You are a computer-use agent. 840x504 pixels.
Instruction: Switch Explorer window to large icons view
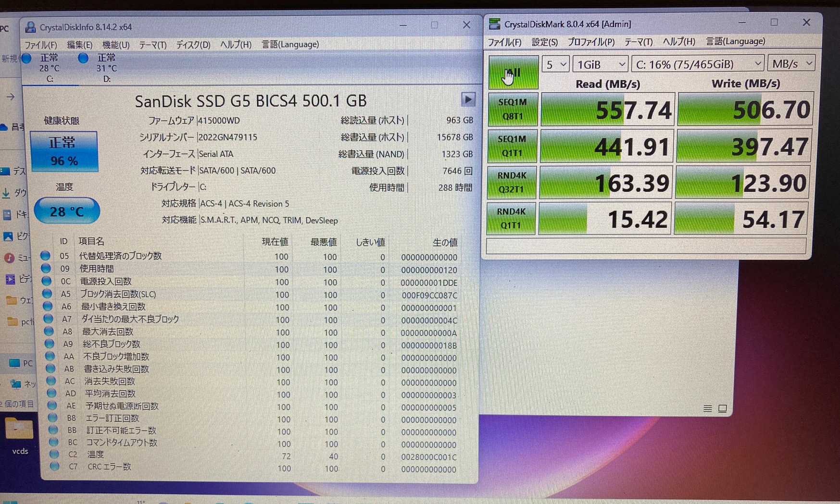[722, 409]
